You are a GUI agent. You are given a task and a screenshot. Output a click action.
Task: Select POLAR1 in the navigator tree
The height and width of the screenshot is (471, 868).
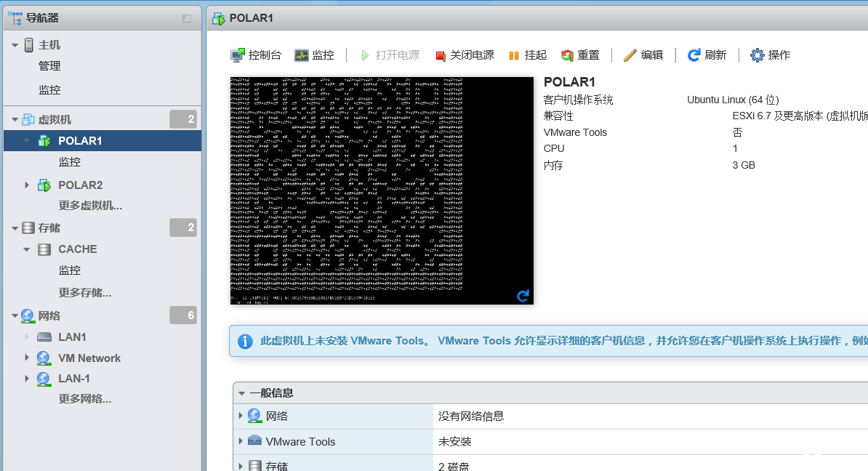80,141
